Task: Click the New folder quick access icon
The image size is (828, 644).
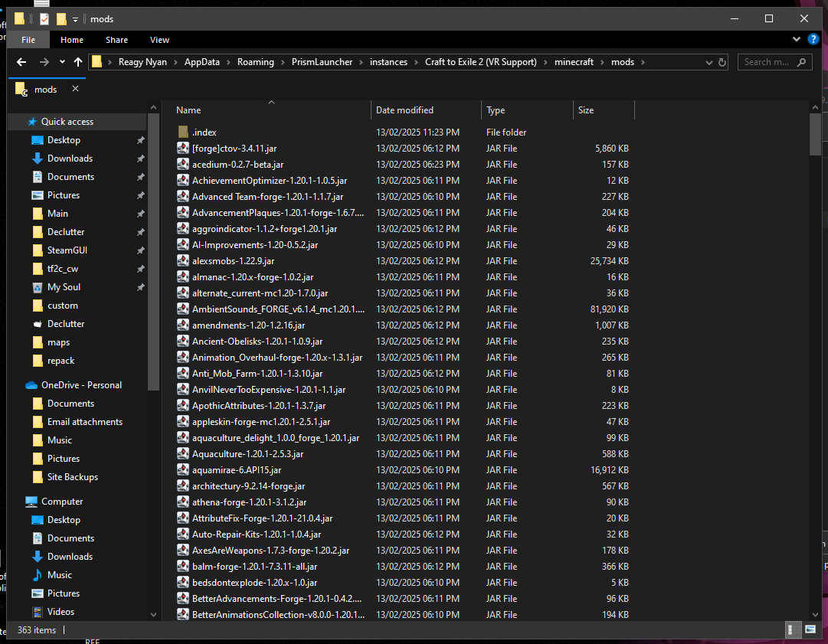Action: [62, 19]
